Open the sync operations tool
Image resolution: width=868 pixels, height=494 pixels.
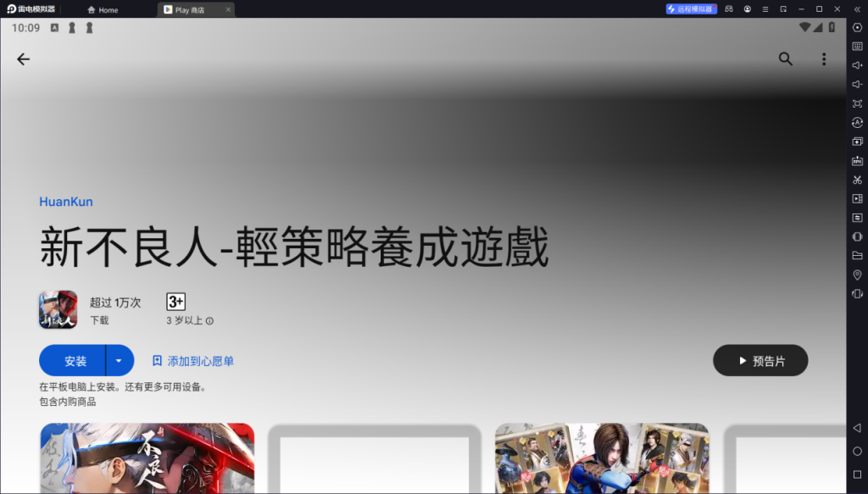point(857,218)
